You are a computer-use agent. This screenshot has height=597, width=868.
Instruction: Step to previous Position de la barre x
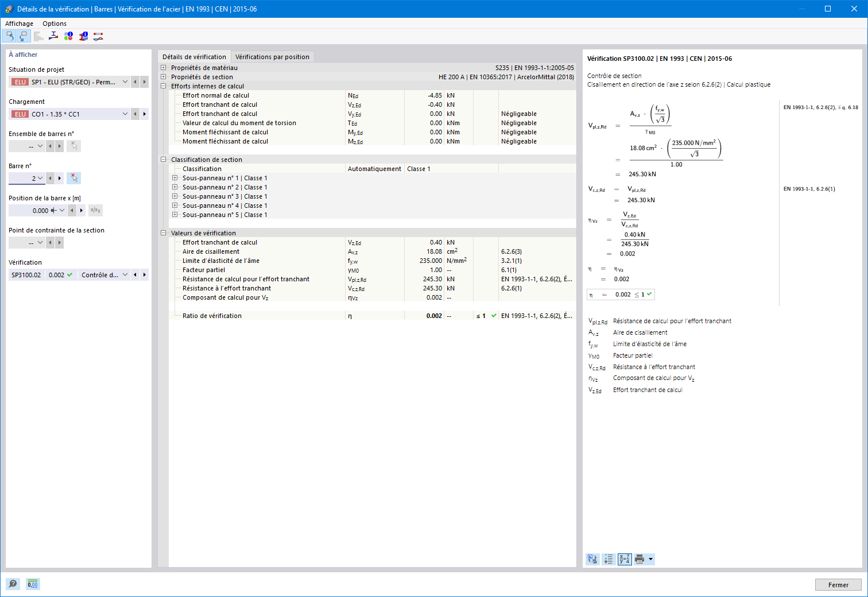pyautogui.click(x=72, y=210)
